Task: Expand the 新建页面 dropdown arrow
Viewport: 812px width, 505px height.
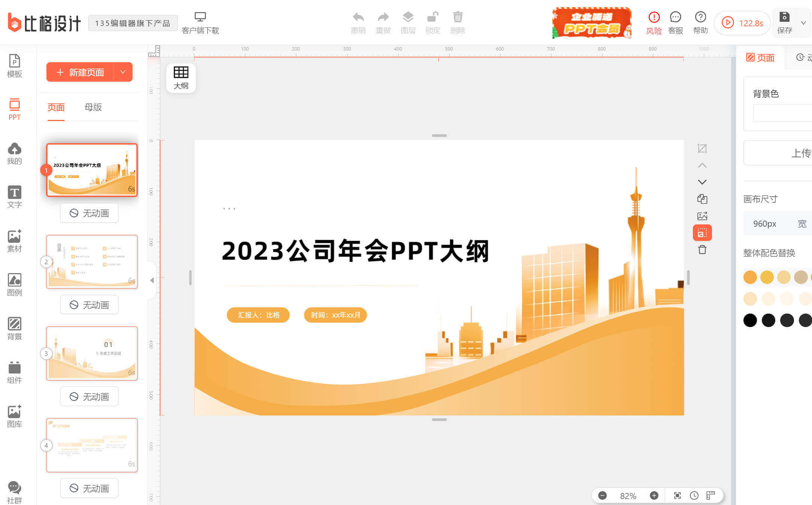Action: 123,72
